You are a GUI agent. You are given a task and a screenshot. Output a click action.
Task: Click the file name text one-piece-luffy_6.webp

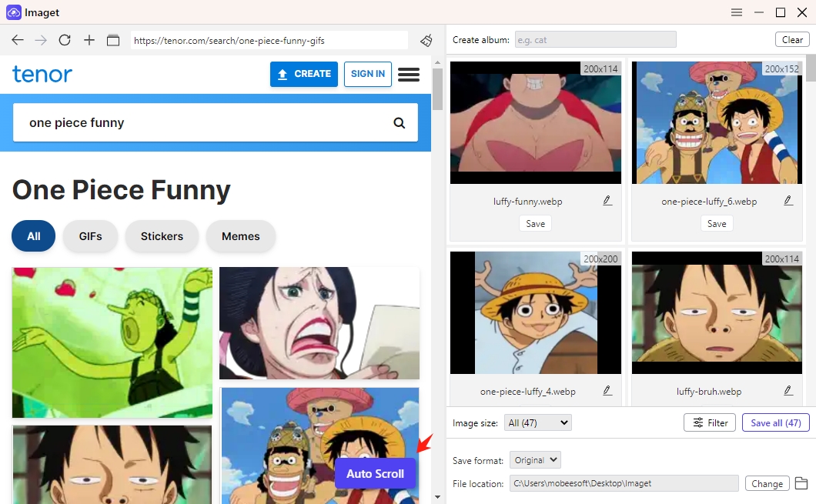pyautogui.click(x=709, y=202)
